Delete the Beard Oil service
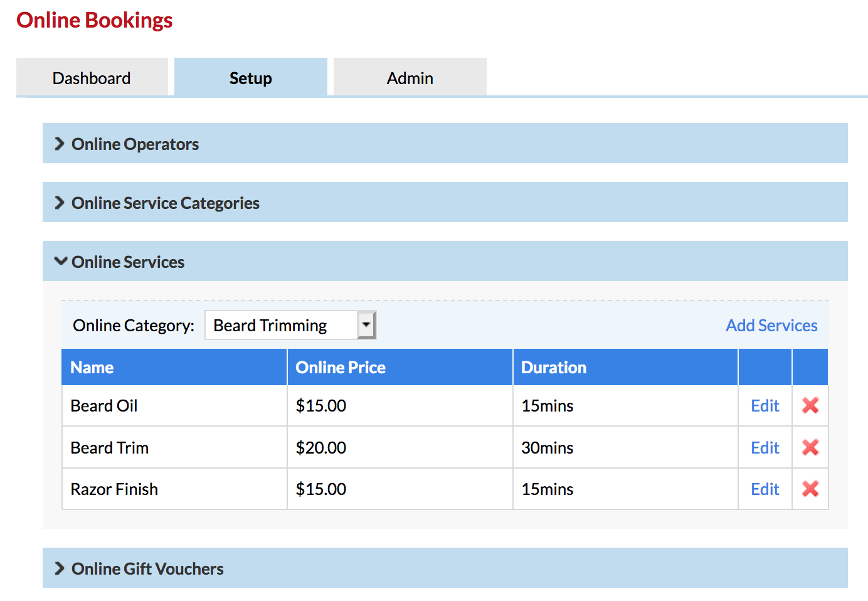 [x=810, y=405]
